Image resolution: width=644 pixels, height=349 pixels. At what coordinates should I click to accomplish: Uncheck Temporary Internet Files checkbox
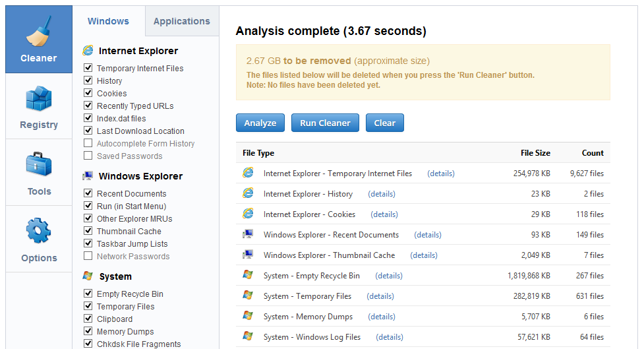tap(88, 68)
